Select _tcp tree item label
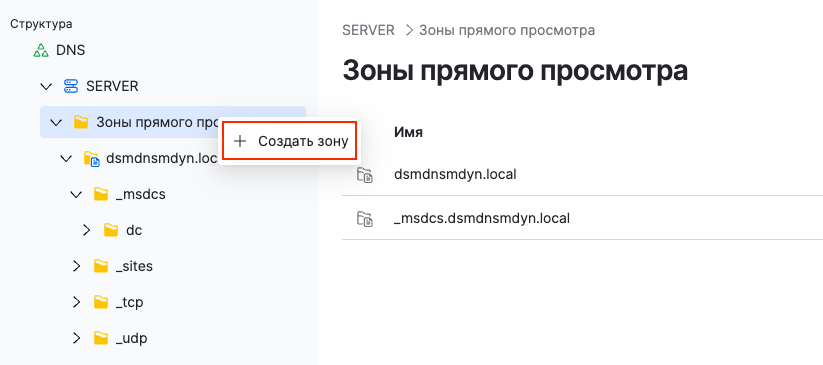The height and width of the screenshot is (365, 823). click(129, 303)
